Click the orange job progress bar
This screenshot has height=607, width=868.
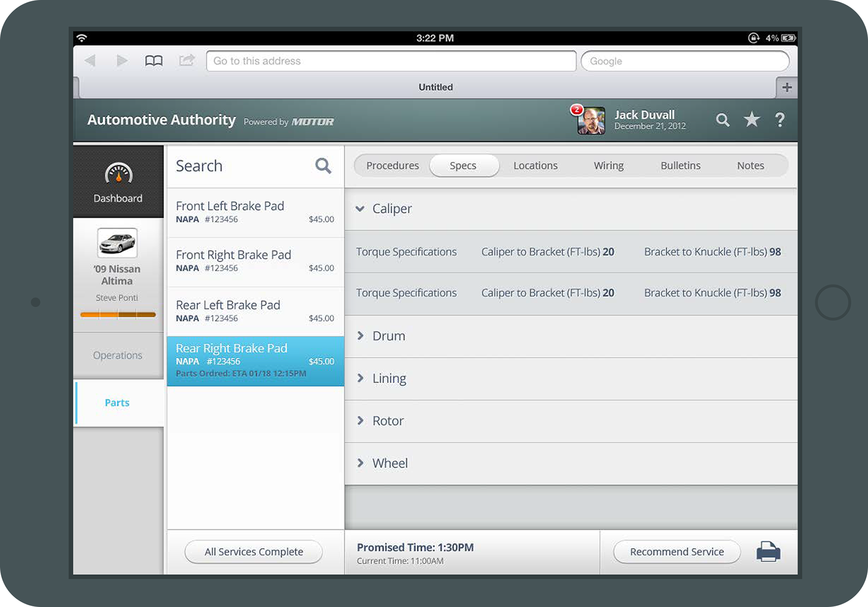(118, 315)
